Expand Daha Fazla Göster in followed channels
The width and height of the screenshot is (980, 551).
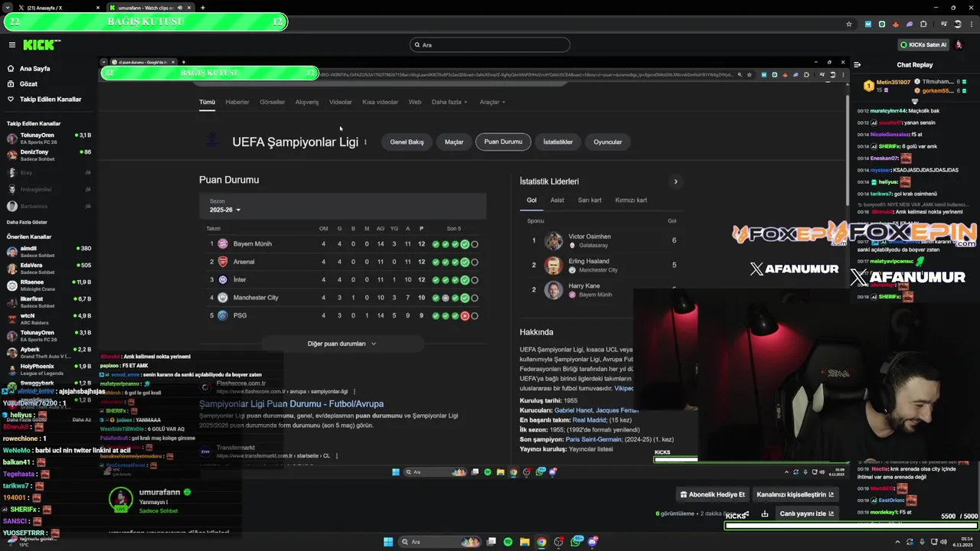27,222
